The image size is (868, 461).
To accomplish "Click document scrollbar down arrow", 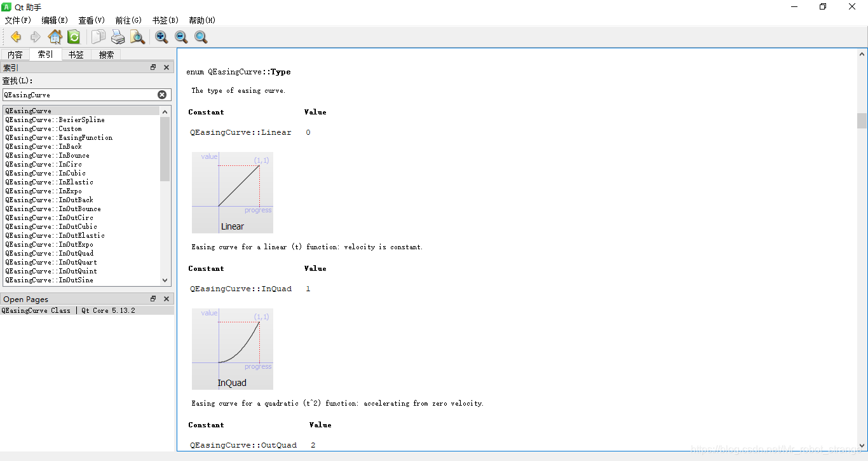I will point(862,446).
